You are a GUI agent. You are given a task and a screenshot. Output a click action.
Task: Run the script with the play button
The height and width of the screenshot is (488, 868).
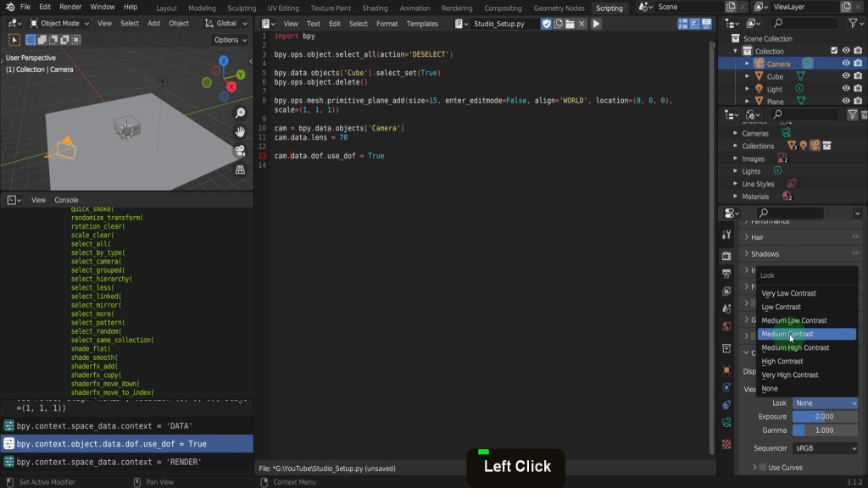596,24
